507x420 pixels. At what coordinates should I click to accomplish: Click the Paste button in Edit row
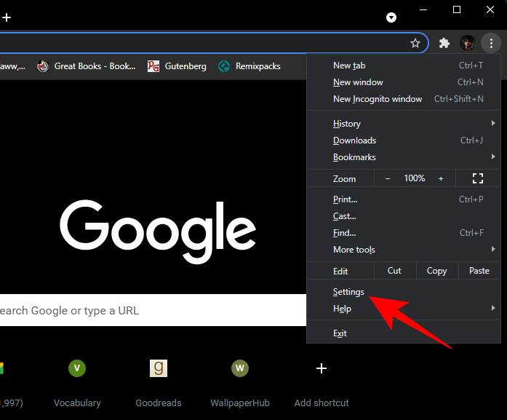click(x=479, y=271)
